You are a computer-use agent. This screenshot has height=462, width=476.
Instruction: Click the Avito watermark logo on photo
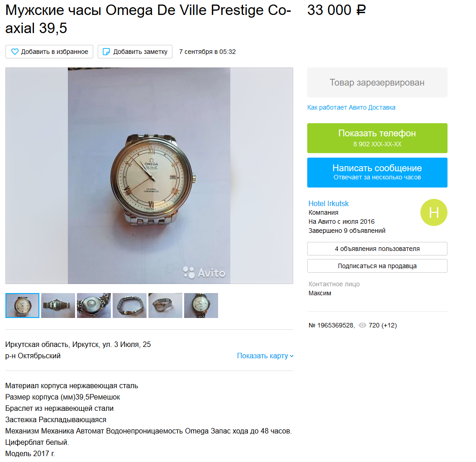(x=204, y=273)
